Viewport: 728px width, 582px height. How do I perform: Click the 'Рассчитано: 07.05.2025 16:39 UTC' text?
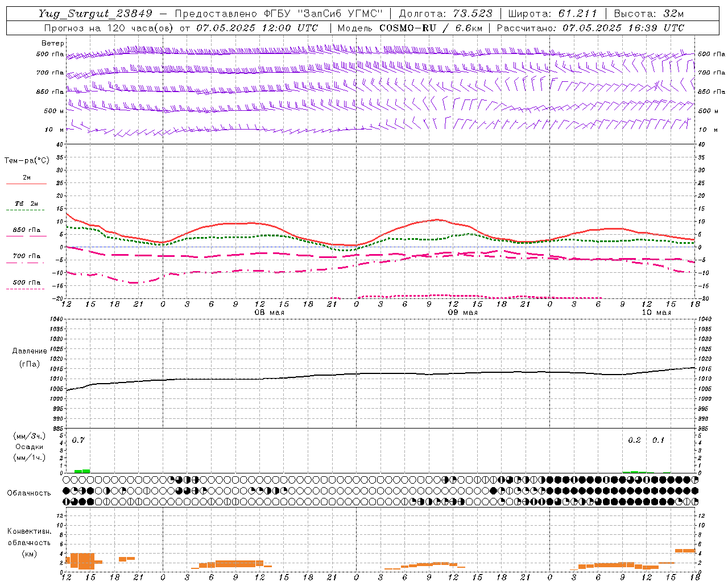[x=590, y=28]
